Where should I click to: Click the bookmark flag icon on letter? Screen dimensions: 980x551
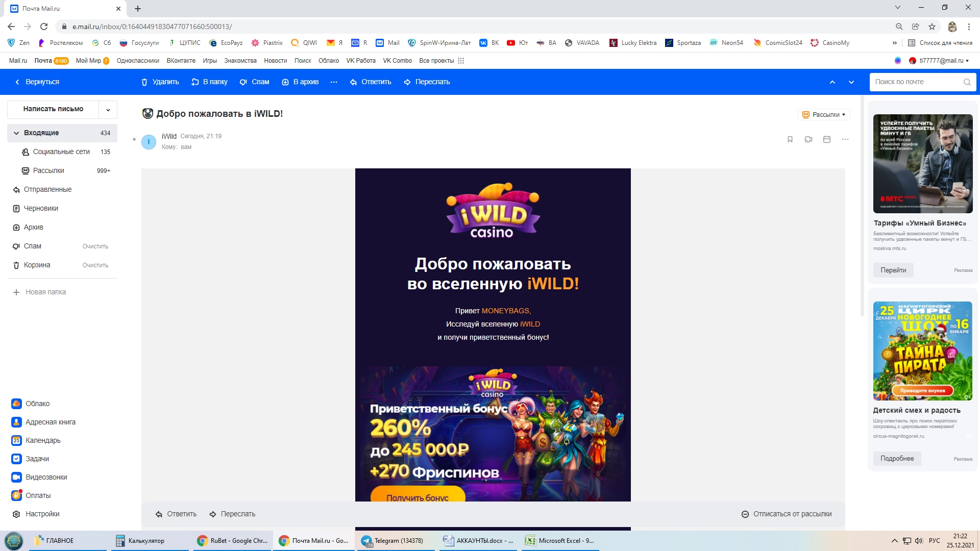pos(790,139)
